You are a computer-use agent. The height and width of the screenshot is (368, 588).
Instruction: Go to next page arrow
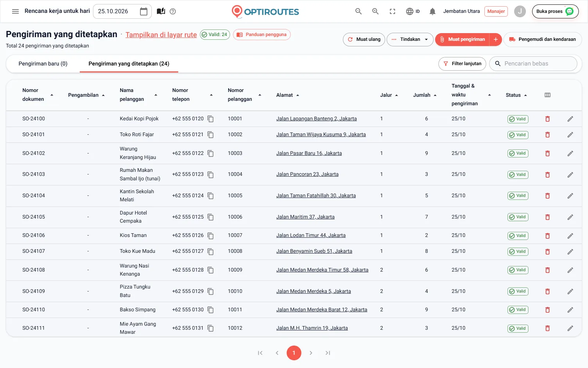click(x=311, y=353)
